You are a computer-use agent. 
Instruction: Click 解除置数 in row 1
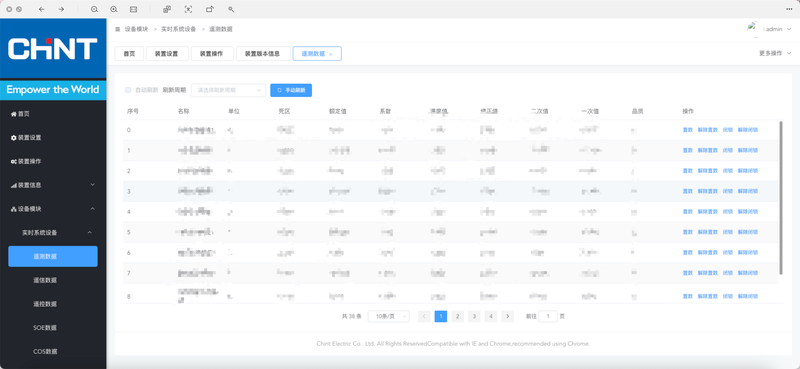click(708, 151)
